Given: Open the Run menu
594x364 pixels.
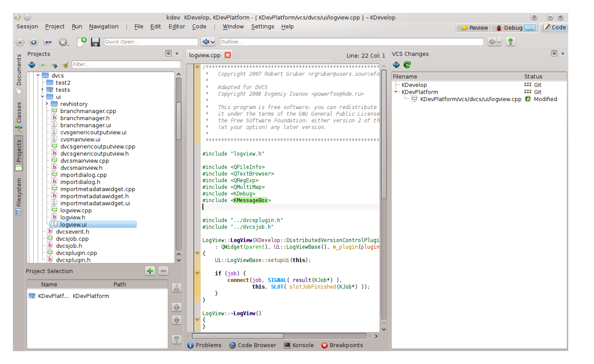Looking at the screenshot, I should click(77, 27).
